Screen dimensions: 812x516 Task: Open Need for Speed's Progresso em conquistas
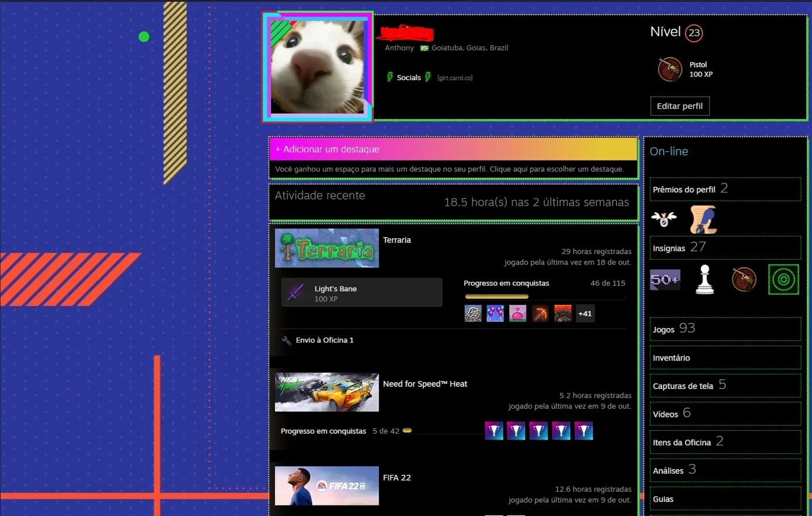click(324, 431)
